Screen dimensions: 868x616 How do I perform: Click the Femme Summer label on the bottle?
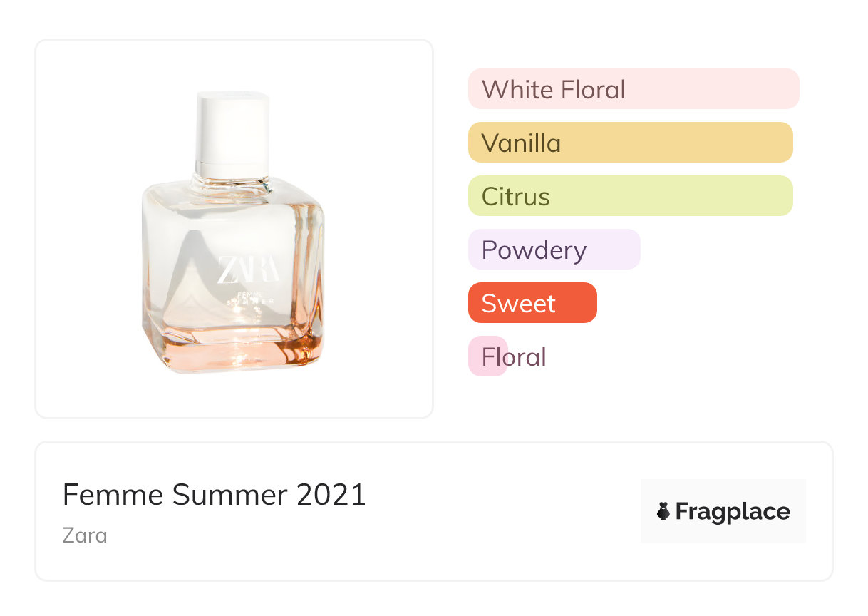pos(248,298)
